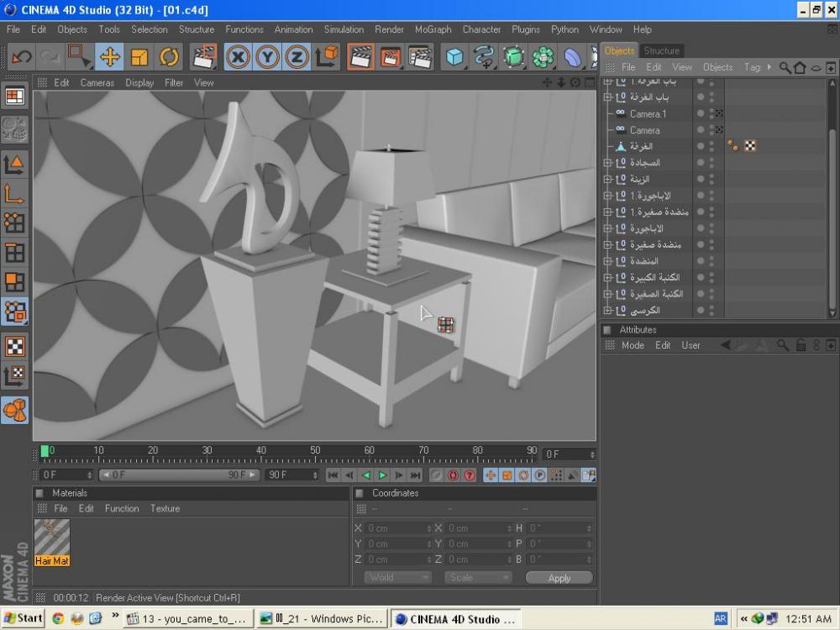The width and height of the screenshot is (840, 630).
Task: Open the MoGraph menu
Action: 433,29
